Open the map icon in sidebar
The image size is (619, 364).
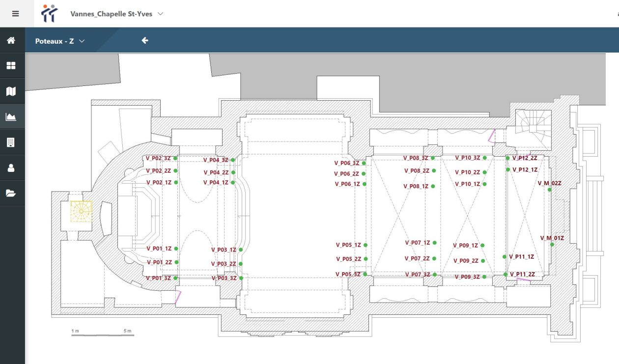[x=11, y=91]
